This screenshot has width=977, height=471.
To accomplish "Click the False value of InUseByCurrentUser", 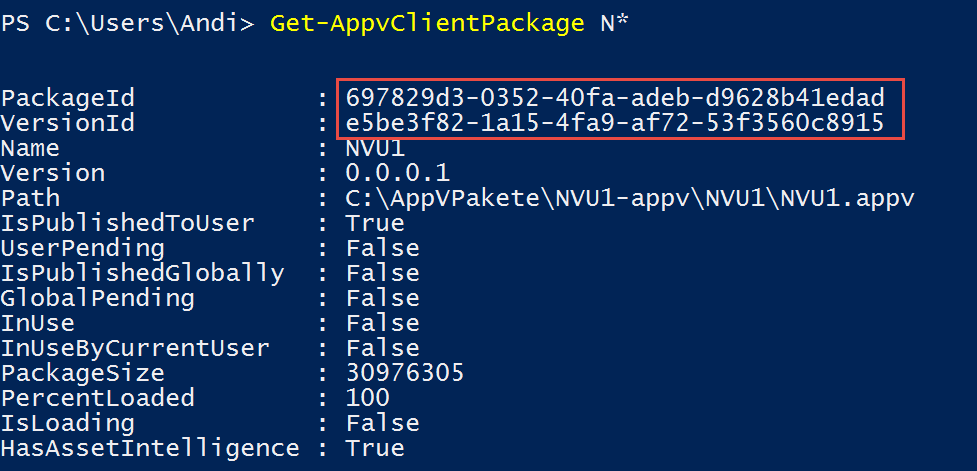I will click(x=383, y=347).
